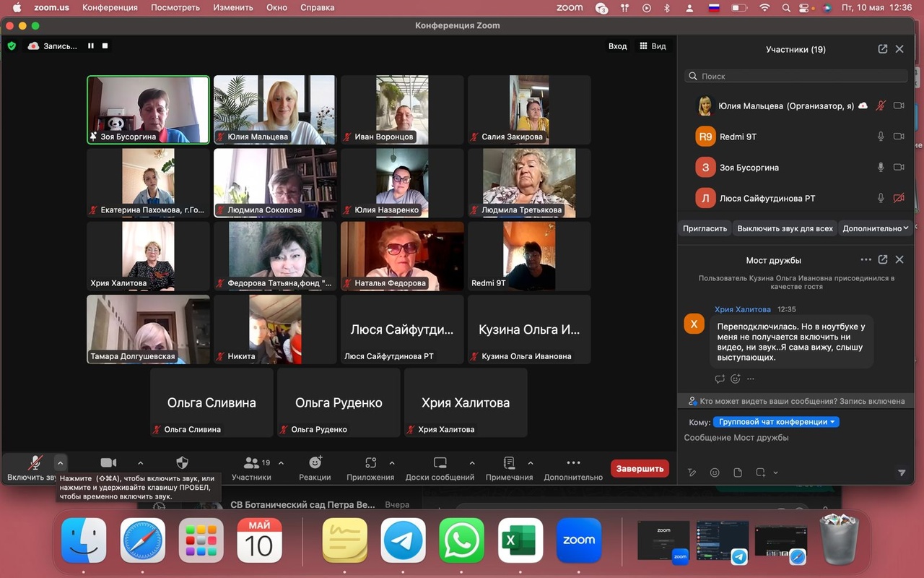The image size is (924, 578).
Task: Open the Конференция menu in menu bar
Action: pos(110,7)
